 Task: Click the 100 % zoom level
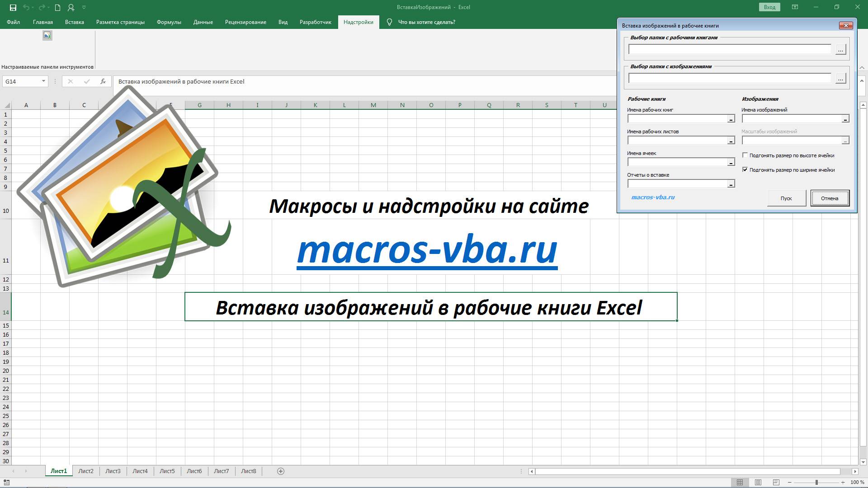pos(857,483)
